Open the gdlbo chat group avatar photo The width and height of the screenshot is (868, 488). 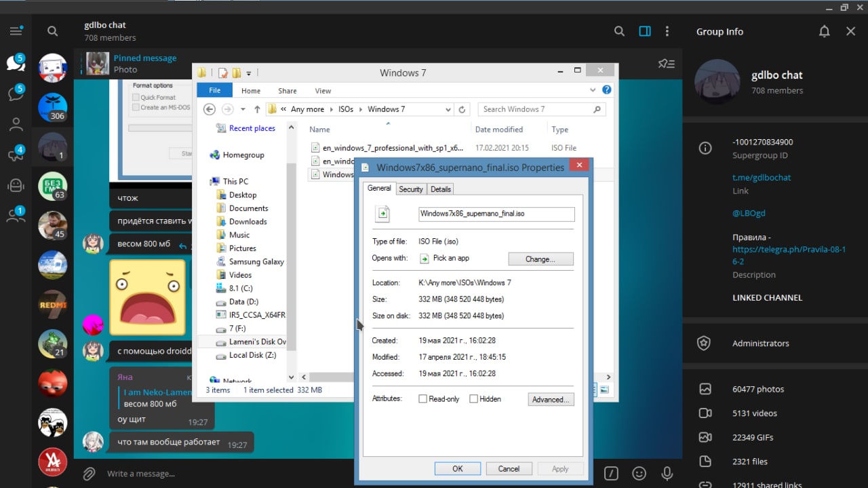[717, 82]
